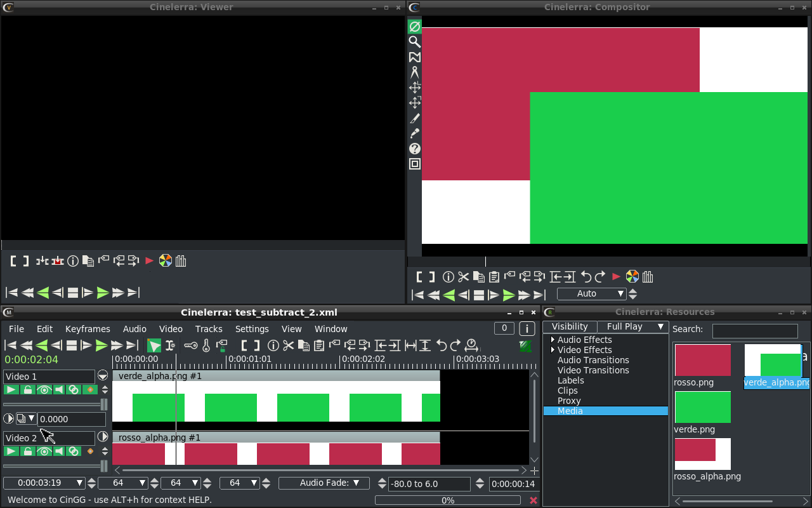812x508 pixels.
Task: Open the Audio Fade dropdown
Action: point(324,483)
